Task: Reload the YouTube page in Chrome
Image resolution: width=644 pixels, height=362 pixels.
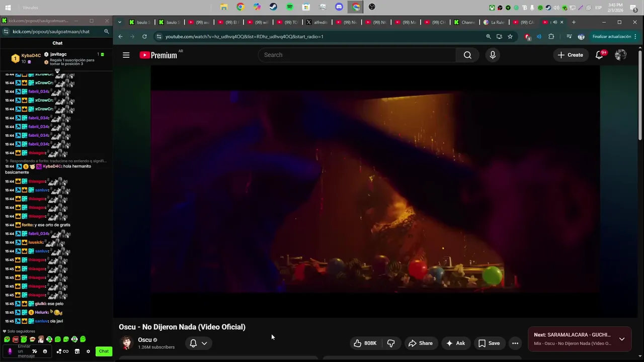Action: (144, 36)
